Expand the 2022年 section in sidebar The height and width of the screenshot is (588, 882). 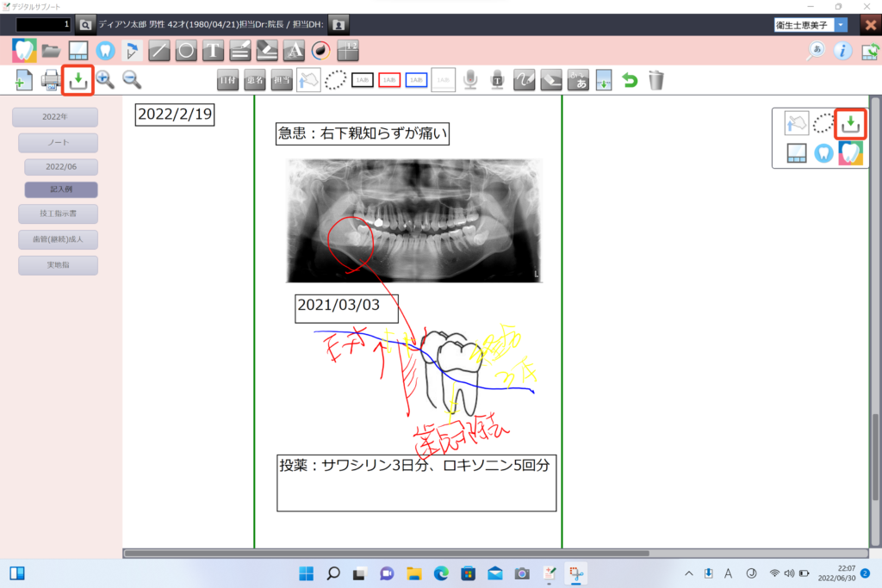55,117
